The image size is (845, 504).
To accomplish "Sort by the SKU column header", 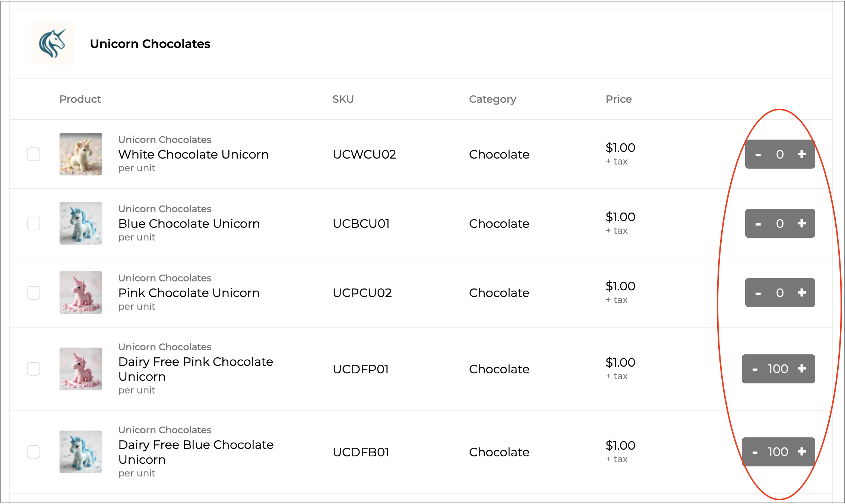I will [343, 99].
